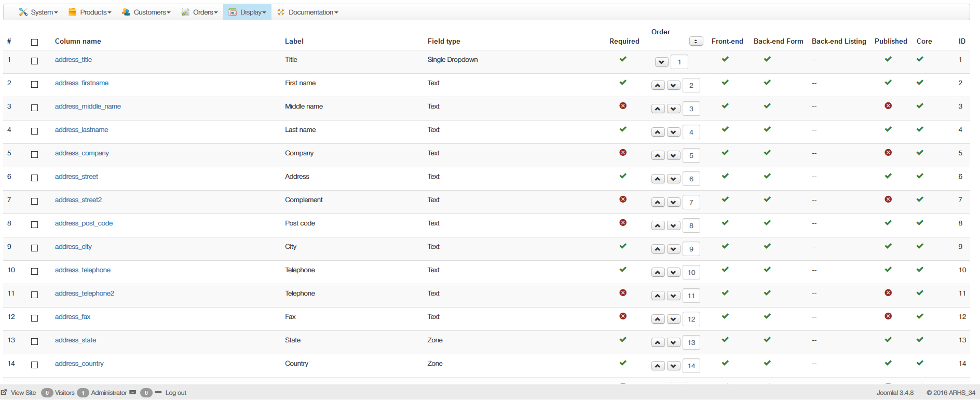The image size is (980, 400).
Task: Expand the Customers dropdown
Action: (146, 12)
